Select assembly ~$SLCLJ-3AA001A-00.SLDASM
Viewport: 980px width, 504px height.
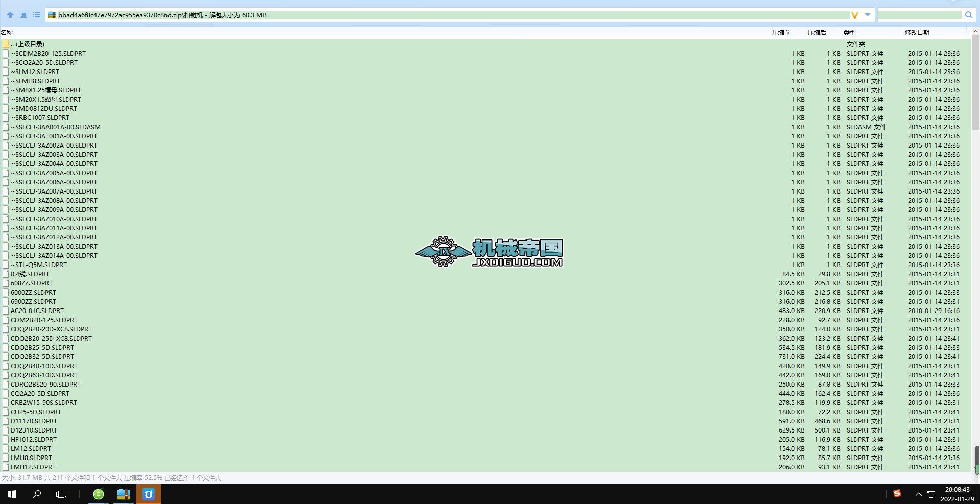pos(56,127)
